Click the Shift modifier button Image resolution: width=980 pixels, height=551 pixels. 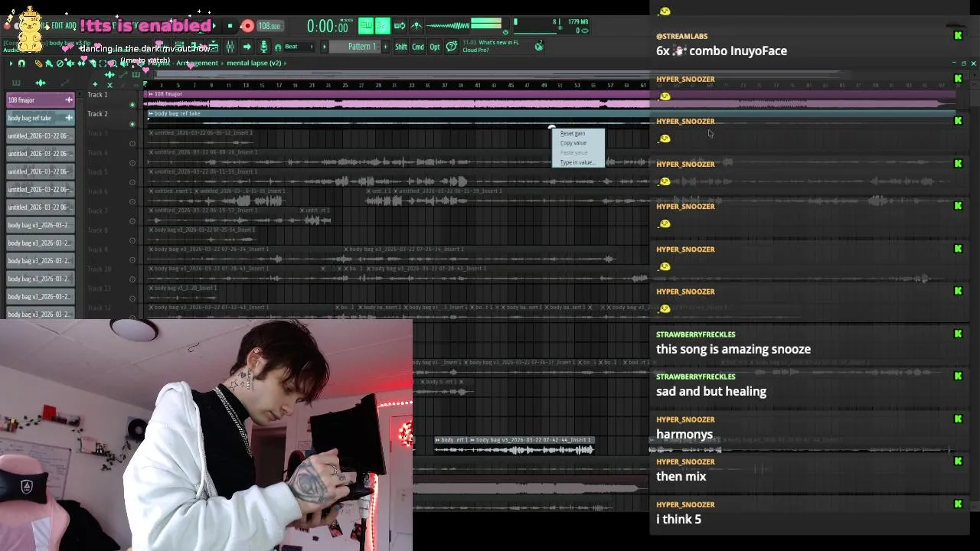point(401,47)
